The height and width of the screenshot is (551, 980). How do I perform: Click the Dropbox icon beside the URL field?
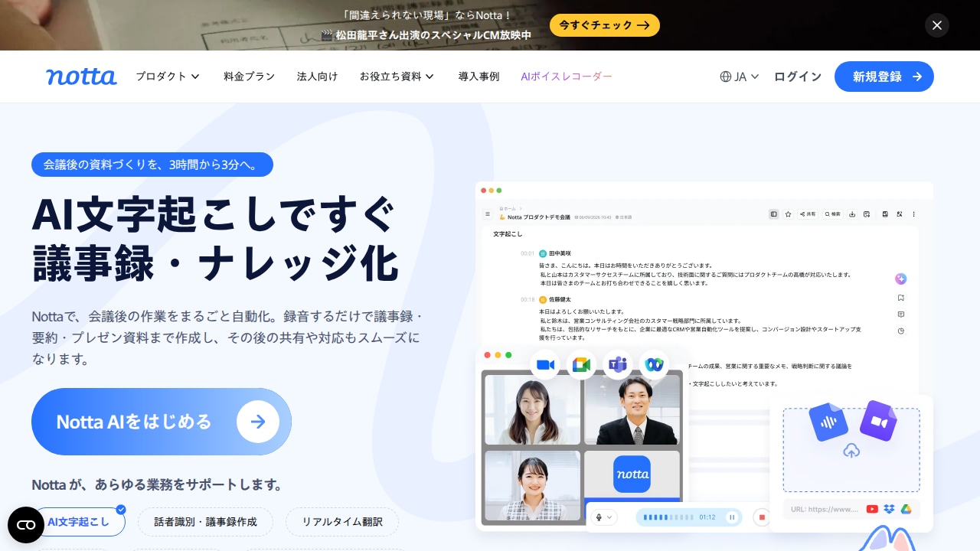coord(889,509)
